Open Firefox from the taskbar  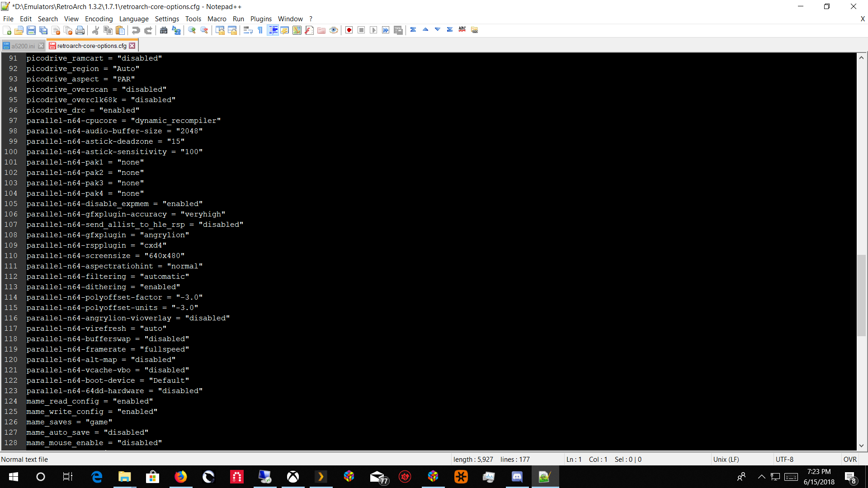pyautogui.click(x=181, y=477)
